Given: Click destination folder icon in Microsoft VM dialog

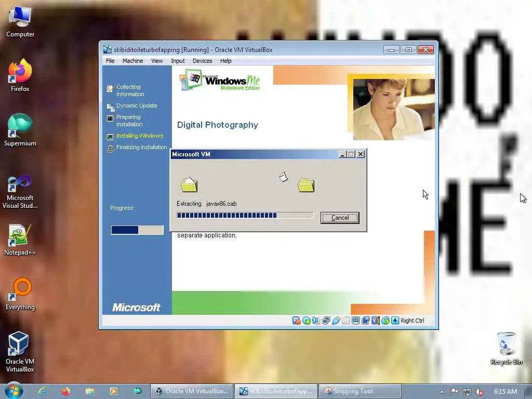Looking at the screenshot, I should click(x=306, y=185).
